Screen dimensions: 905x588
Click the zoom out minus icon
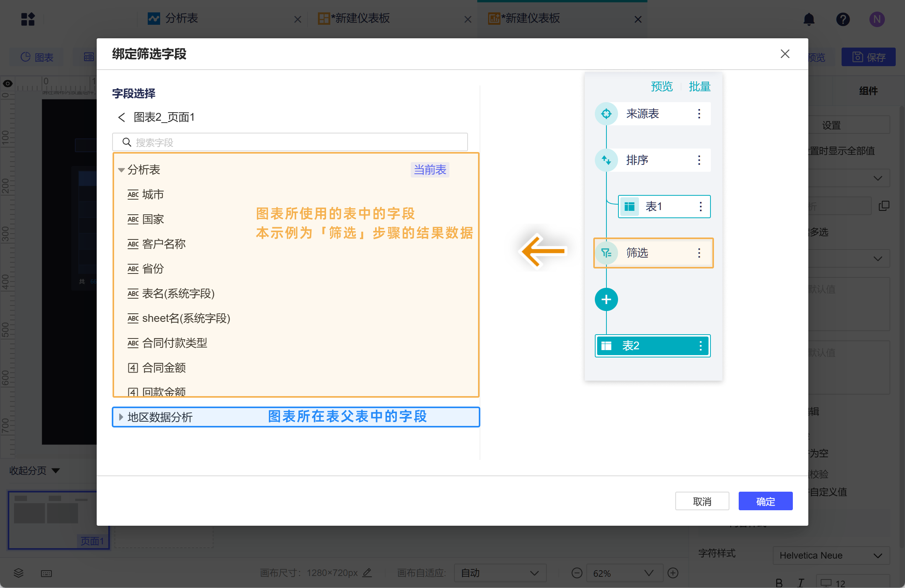tap(577, 573)
